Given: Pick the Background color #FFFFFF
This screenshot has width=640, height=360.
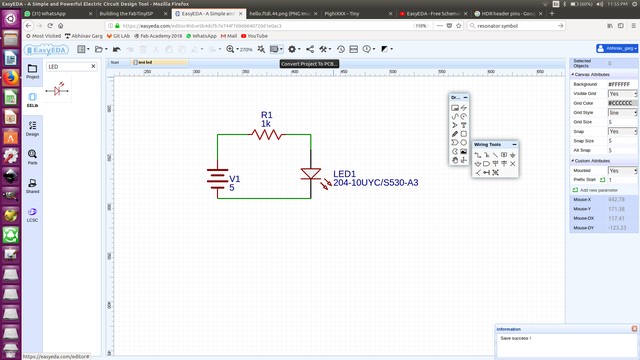Looking at the screenshot, I should 622,84.
